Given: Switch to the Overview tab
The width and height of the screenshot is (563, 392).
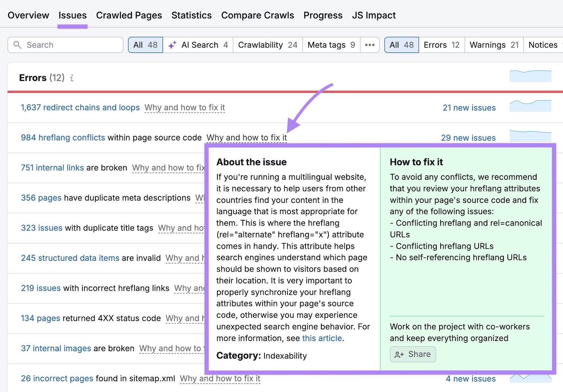Looking at the screenshot, I should click(x=28, y=15).
